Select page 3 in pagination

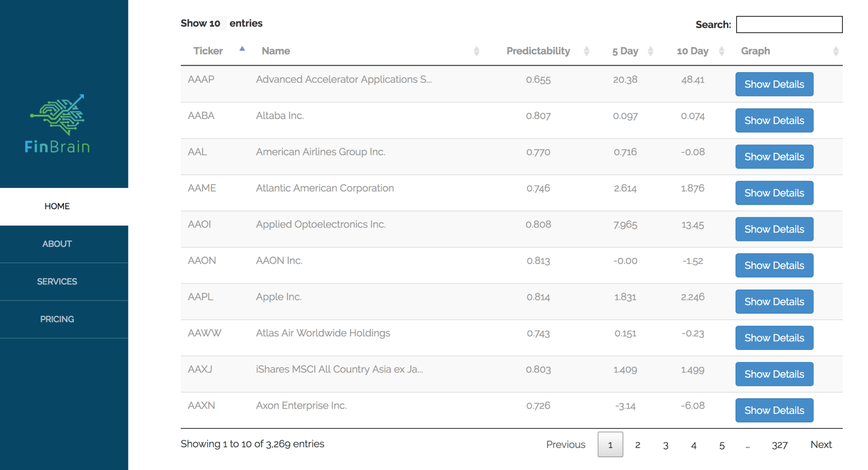[665, 445]
